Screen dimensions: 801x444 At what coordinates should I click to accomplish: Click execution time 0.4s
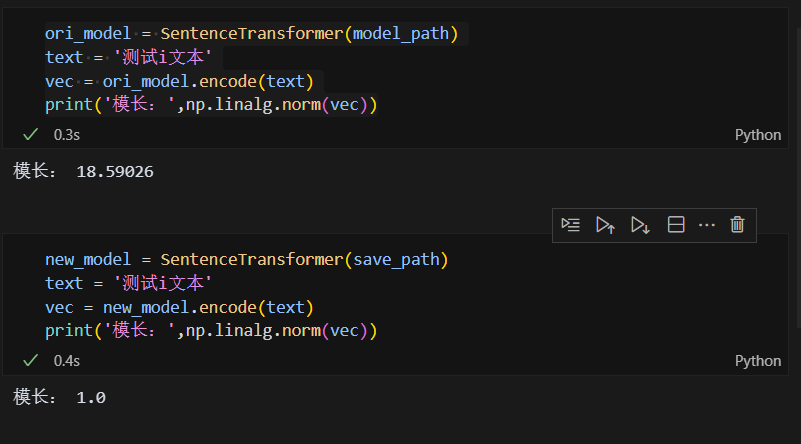pyautogui.click(x=67, y=361)
